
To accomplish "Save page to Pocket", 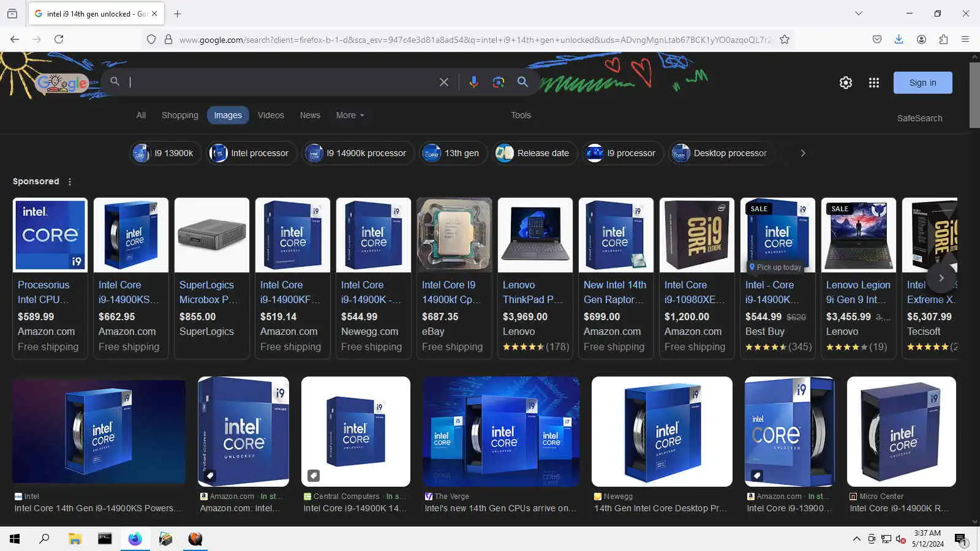I will (x=877, y=39).
